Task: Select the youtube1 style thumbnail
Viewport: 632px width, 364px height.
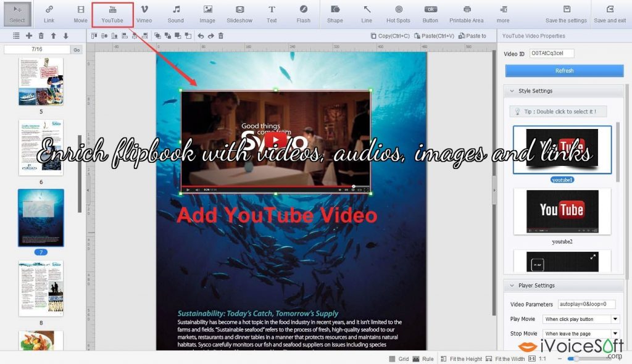Action: pyautogui.click(x=562, y=150)
